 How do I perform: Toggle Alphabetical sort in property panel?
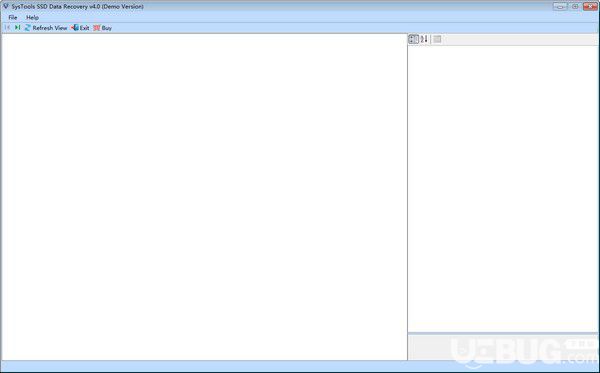pos(424,39)
